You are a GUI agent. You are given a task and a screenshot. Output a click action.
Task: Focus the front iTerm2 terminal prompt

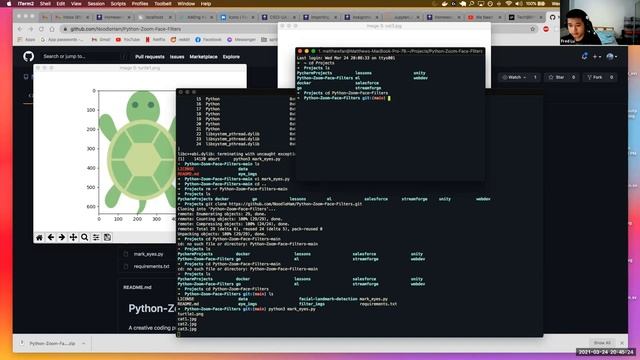point(389,98)
